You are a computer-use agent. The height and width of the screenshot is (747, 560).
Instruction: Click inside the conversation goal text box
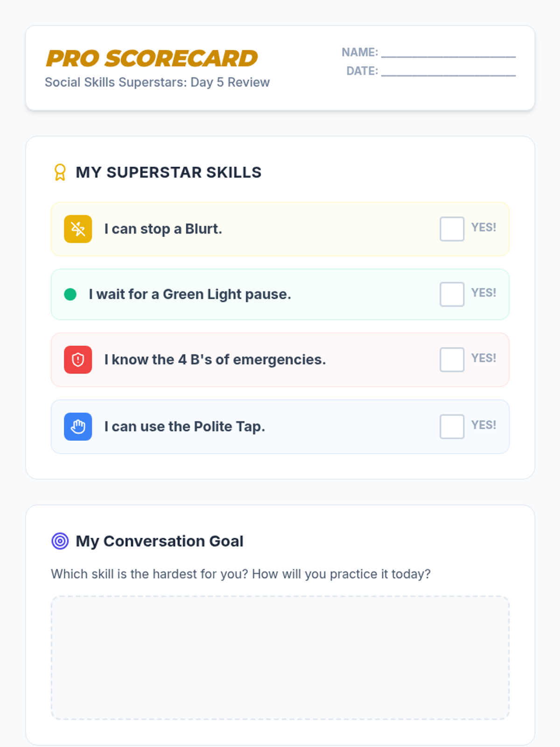[x=280, y=657]
